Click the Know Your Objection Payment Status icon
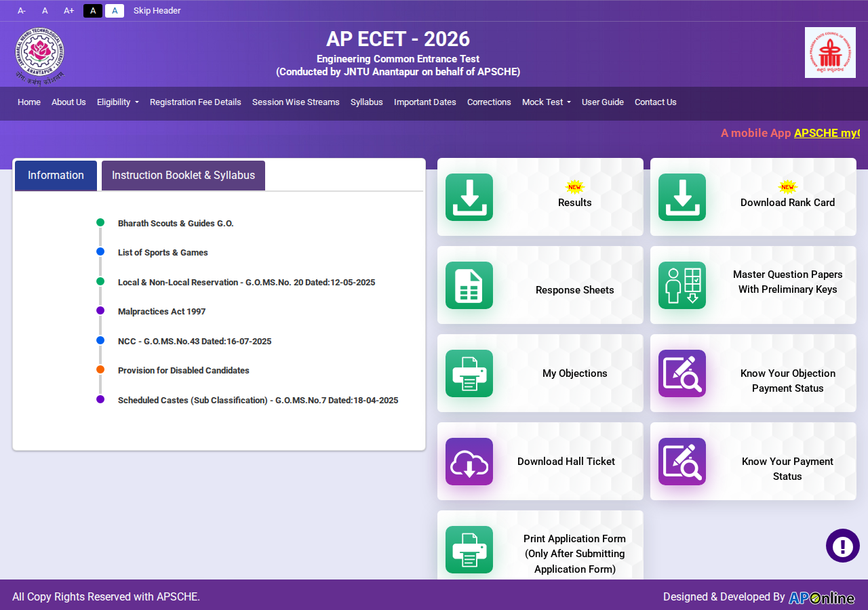Image resolution: width=868 pixels, height=610 pixels. point(682,373)
